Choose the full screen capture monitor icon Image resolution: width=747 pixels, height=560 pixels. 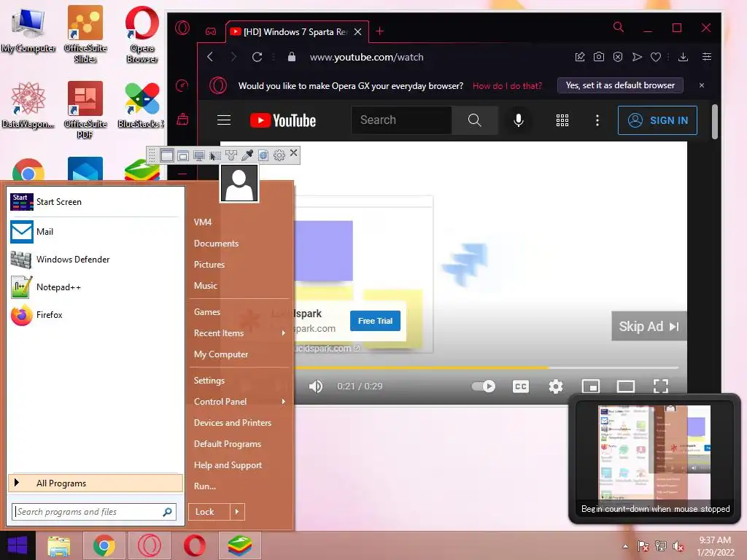(199, 155)
